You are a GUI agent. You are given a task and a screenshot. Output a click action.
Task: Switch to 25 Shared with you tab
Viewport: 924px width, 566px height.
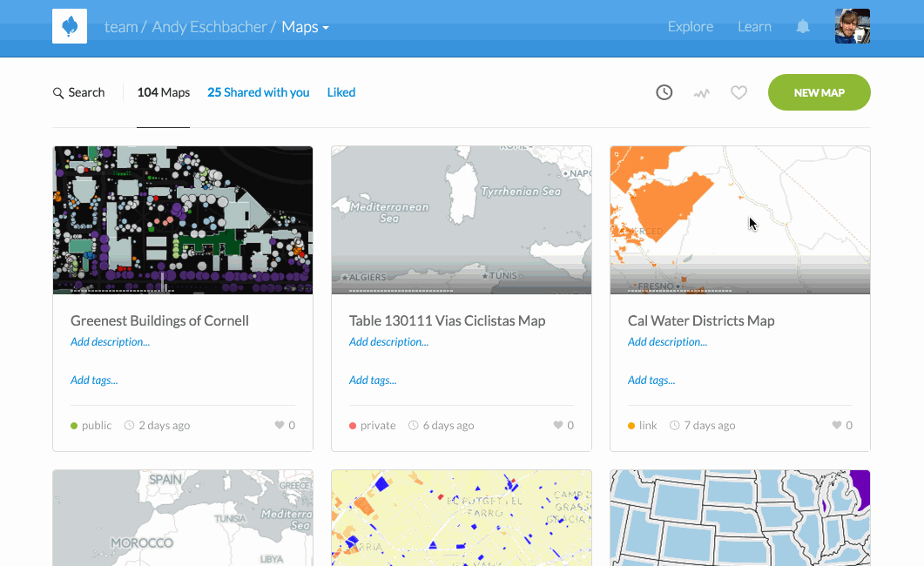pyautogui.click(x=258, y=92)
